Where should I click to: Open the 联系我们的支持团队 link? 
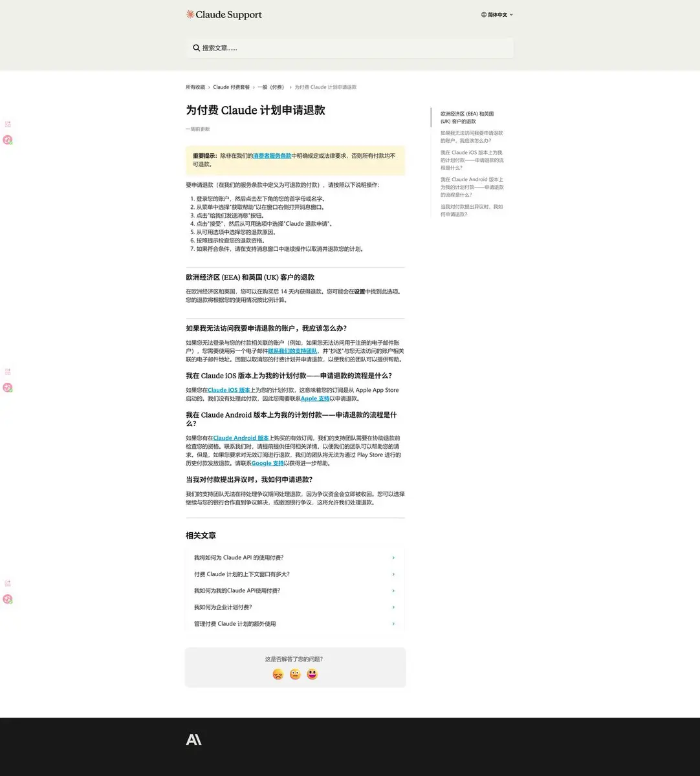click(292, 351)
